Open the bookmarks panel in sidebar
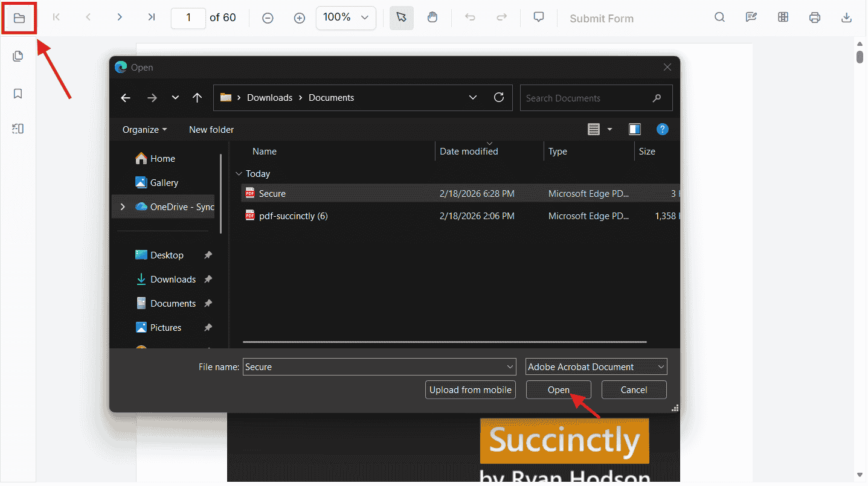The height and width of the screenshot is (486, 868). pyautogui.click(x=18, y=94)
